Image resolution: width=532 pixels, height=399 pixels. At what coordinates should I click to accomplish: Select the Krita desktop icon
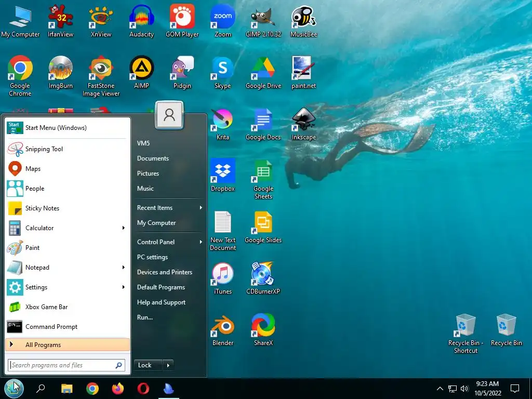(222, 124)
